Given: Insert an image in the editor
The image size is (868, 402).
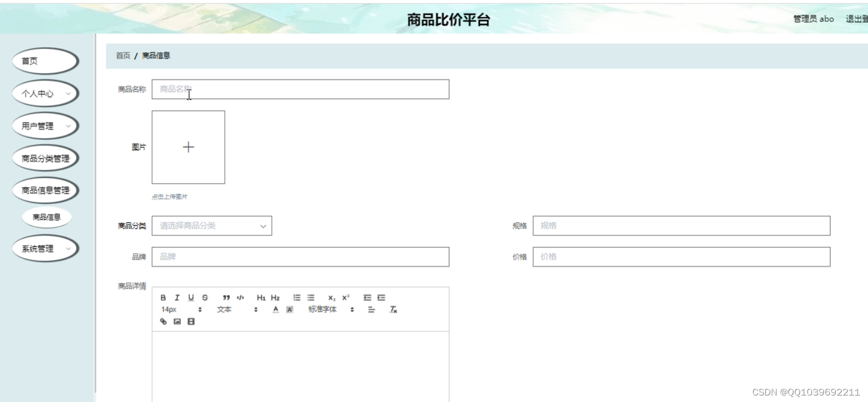Looking at the screenshot, I should pos(177,321).
